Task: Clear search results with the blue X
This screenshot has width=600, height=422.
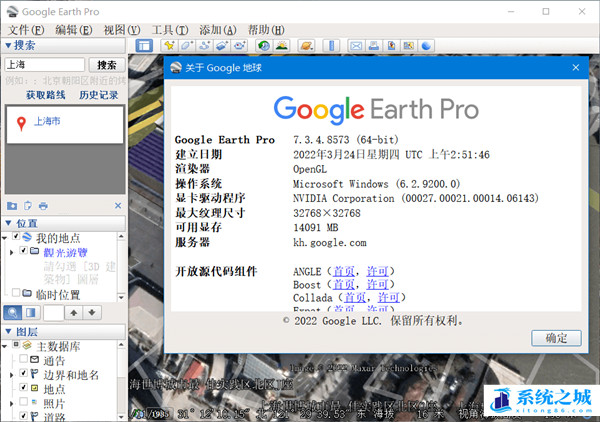Action: [x=118, y=206]
